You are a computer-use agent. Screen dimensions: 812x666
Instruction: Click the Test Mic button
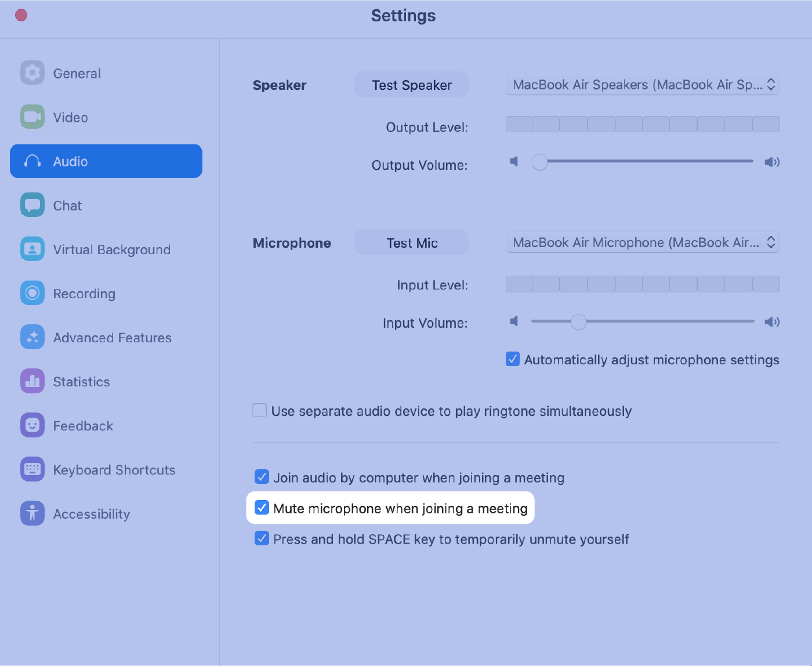click(x=411, y=242)
